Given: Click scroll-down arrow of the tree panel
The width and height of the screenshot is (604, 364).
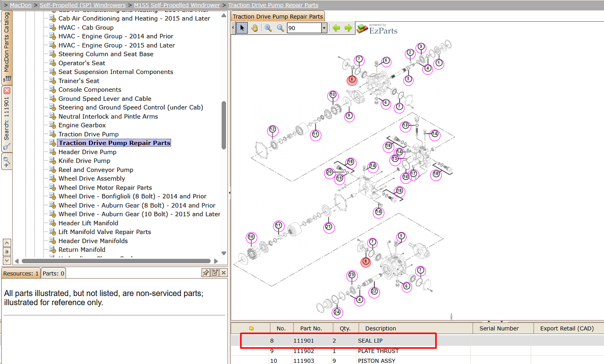Looking at the screenshot, I should pyautogui.click(x=224, y=253).
